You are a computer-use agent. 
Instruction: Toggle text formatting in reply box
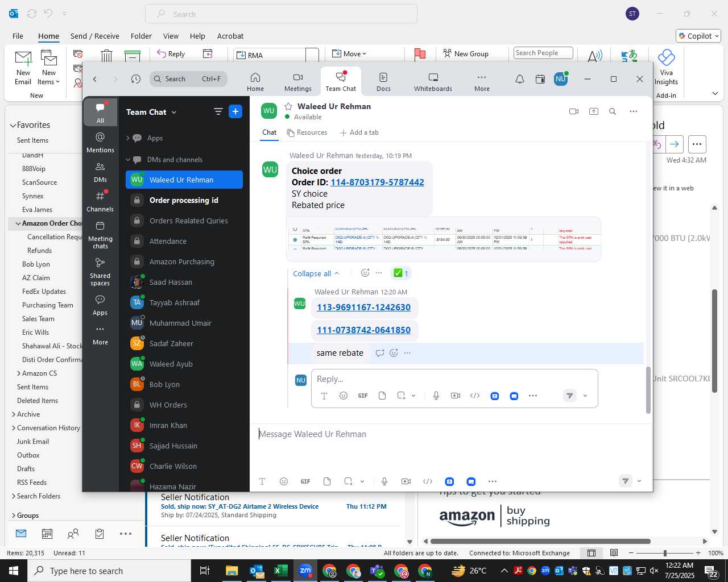[324, 396]
